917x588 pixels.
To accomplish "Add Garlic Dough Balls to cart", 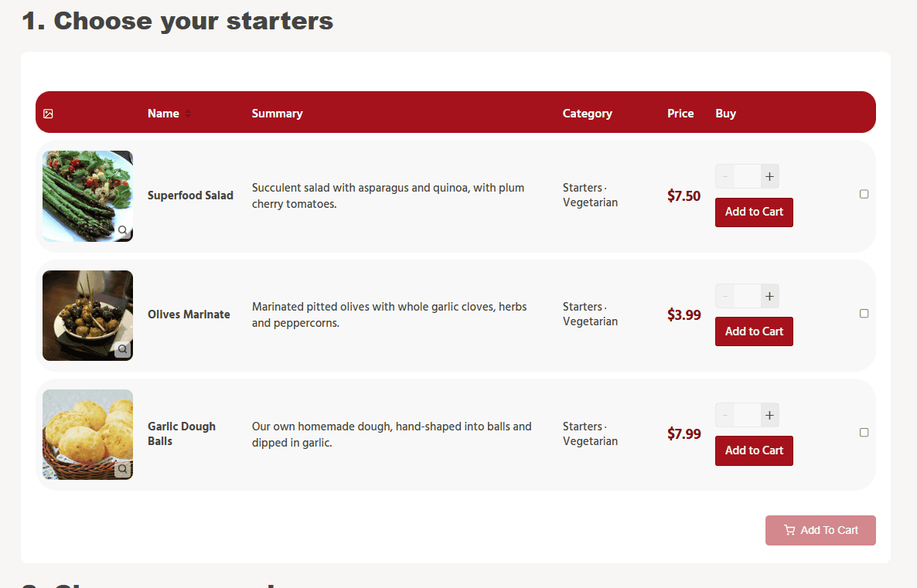I will (754, 450).
